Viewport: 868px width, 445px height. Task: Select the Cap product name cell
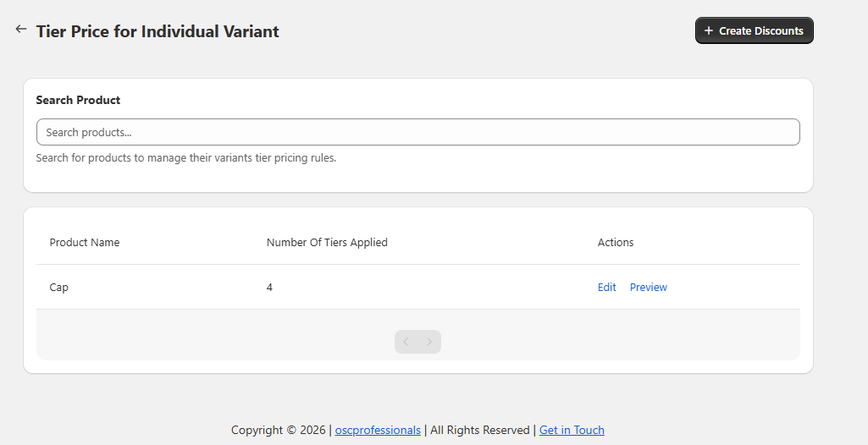coord(59,288)
